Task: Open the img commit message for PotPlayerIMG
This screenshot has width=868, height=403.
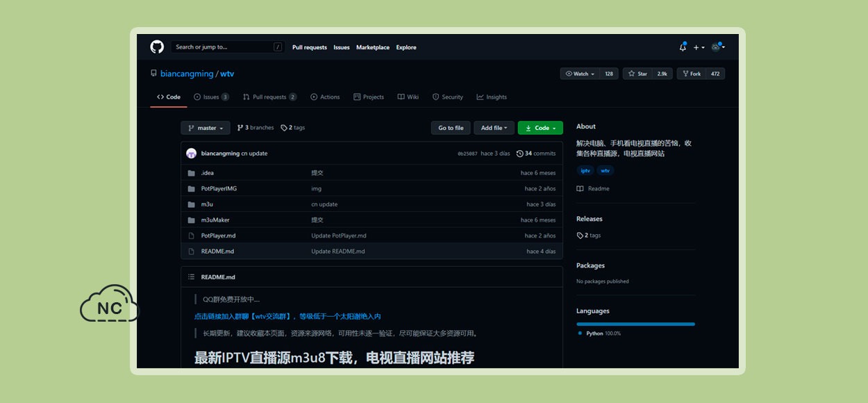Action: pyautogui.click(x=317, y=188)
